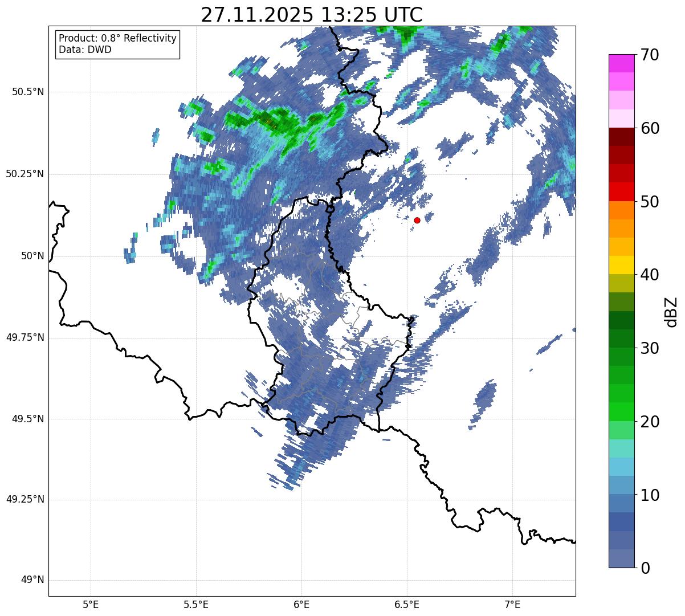Select the Product: 0.8° Reflectivity label
This screenshot has width=685, height=616.
click(x=118, y=38)
